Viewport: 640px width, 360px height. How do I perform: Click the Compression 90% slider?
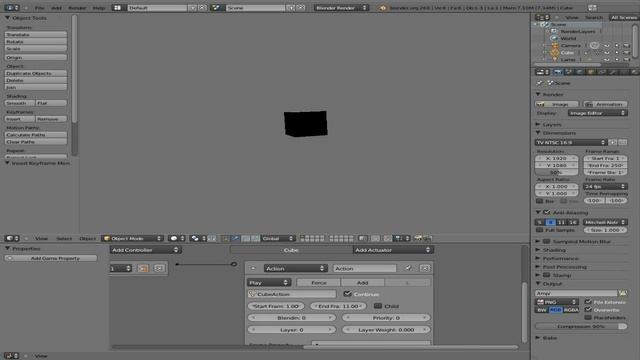point(581,326)
